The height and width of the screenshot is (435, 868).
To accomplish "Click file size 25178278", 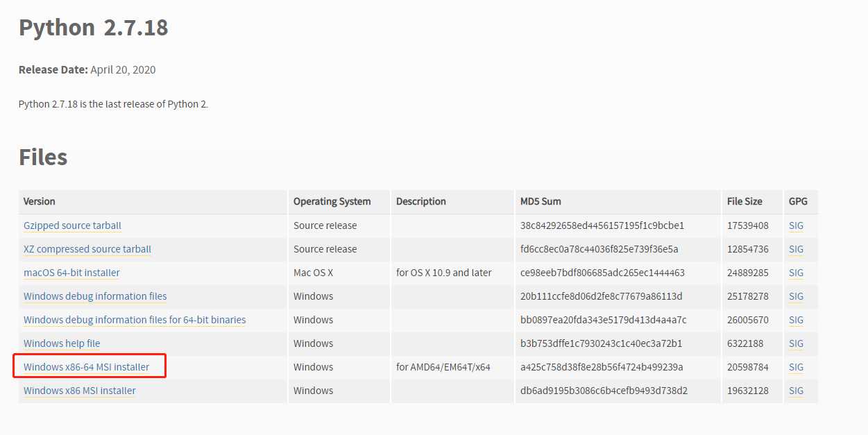I will coord(748,296).
